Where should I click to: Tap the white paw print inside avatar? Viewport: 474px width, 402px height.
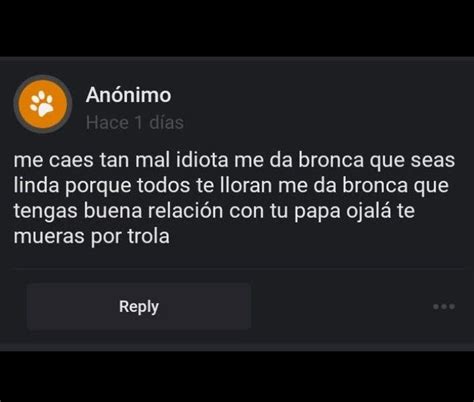coord(42,104)
